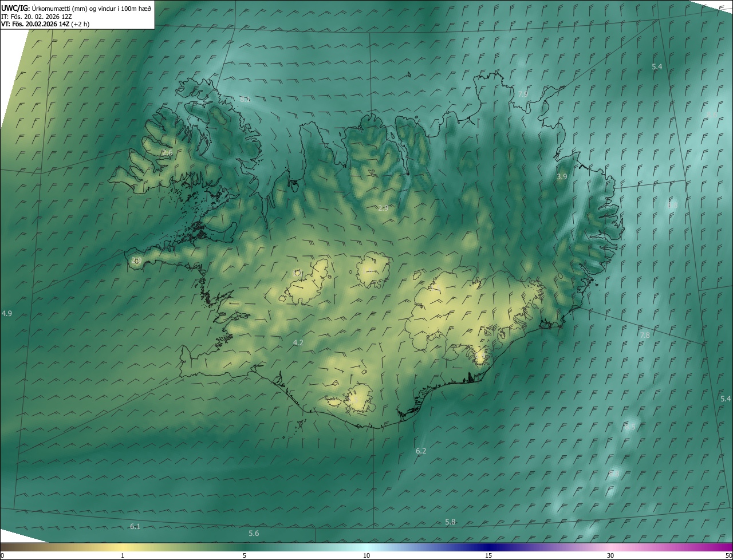Click the 4.2 value in southwest Iceland
Viewport: 733px width, 560px height.
tap(298, 342)
